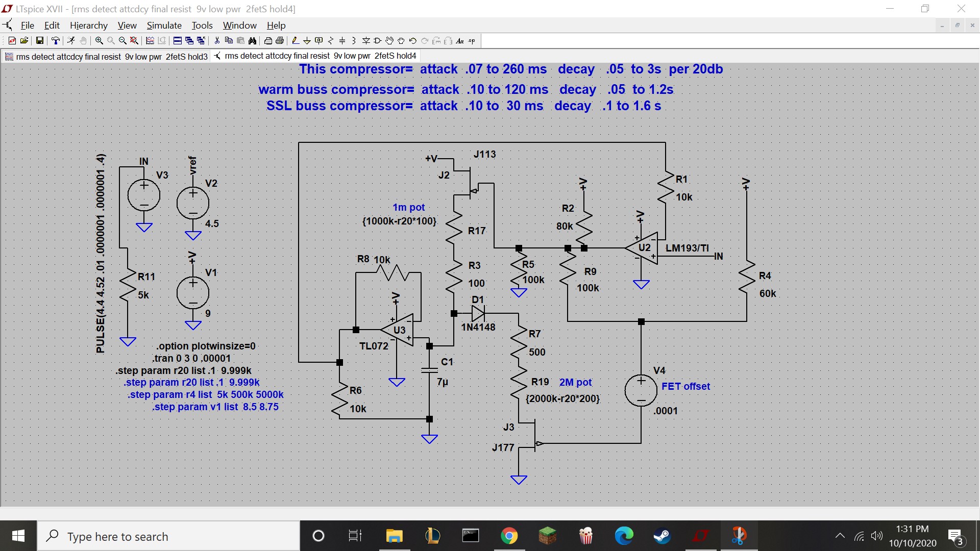Place a Resistor component tool
980x551 pixels.
tap(331, 41)
